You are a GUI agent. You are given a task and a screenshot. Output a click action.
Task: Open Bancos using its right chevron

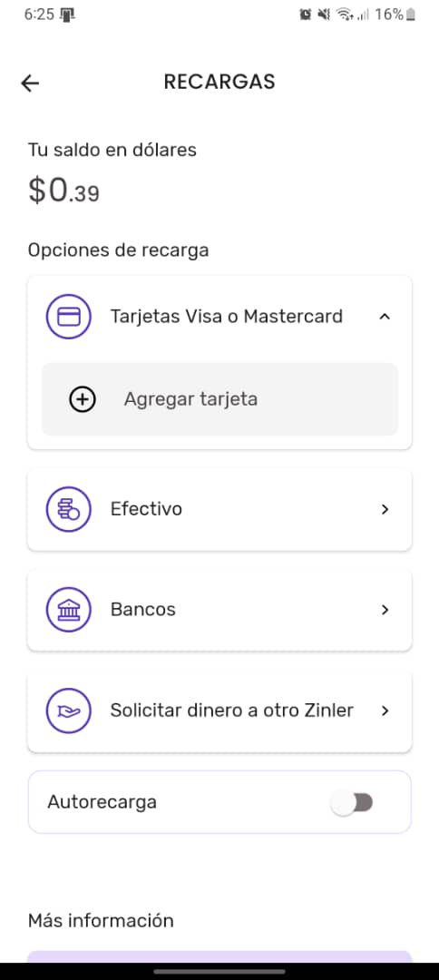(x=385, y=610)
